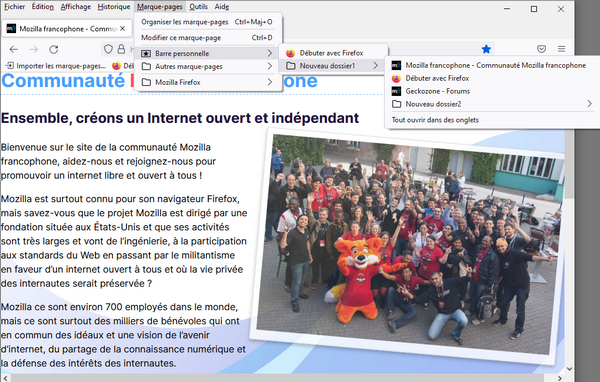
Task: Open the hamburger application menu
Action: (561, 49)
